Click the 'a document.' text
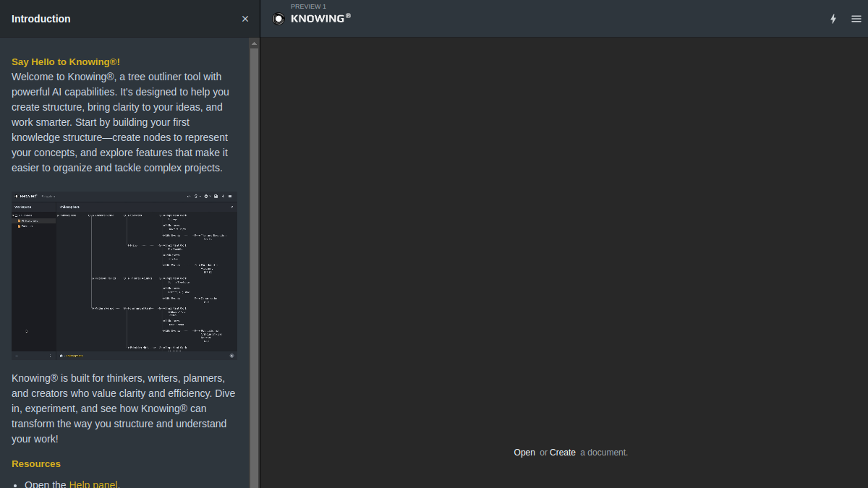This screenshot has width=868, height=488. click(604, 453)
